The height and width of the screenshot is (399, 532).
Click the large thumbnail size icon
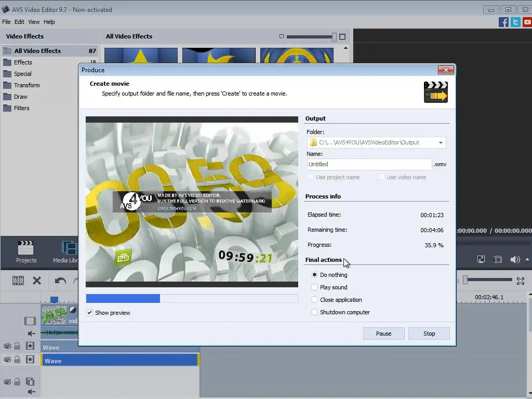tap(342, 37)
